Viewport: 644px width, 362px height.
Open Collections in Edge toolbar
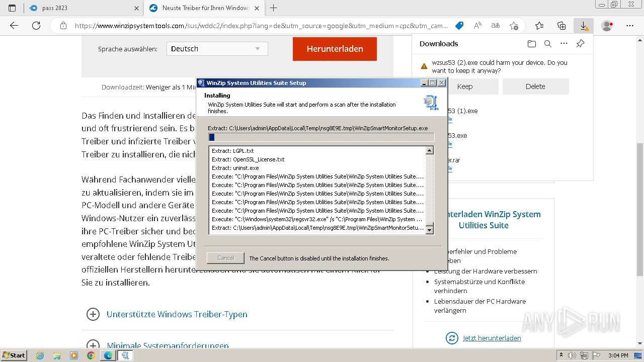click(x=561, y=26)
